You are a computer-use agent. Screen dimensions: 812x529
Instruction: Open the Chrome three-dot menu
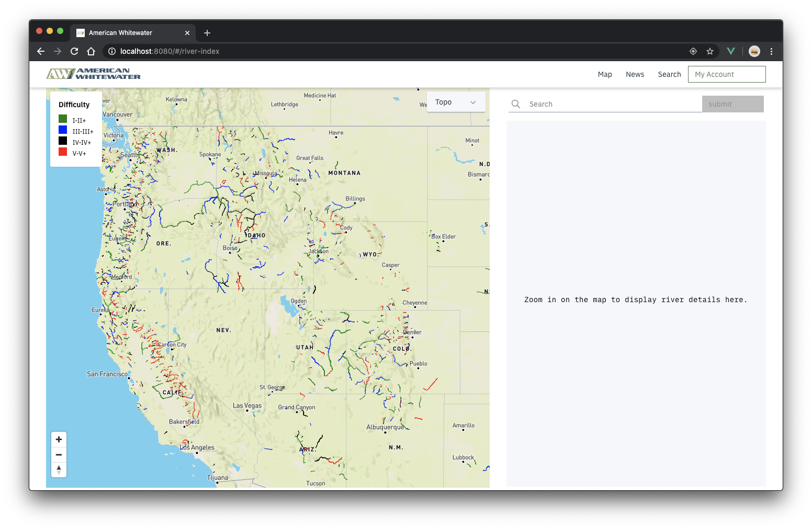(x=771, y=51)
